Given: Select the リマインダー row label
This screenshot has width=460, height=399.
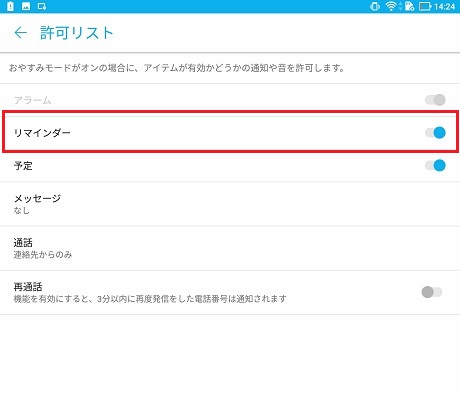Looking at the screenshot, I should point(42,133).
